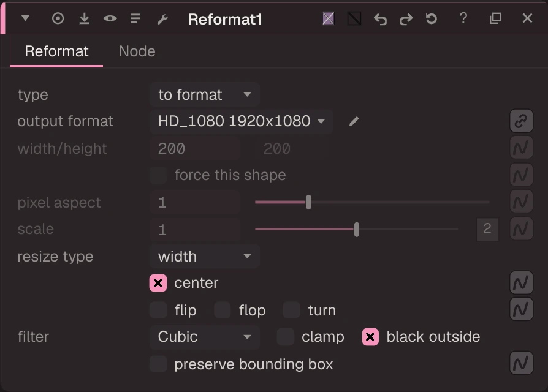Collapse the Reformat1 panel with triangle arrow

25,18
